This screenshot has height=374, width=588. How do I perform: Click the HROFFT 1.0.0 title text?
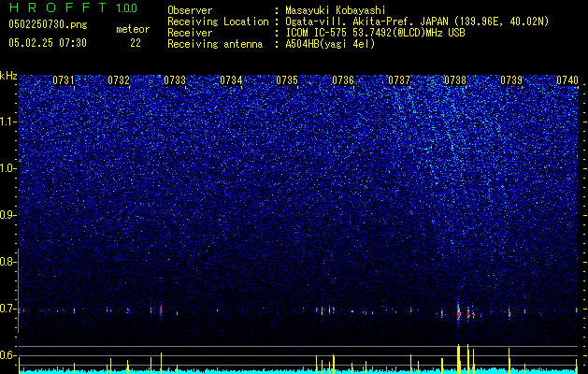(x=73, y=7)
